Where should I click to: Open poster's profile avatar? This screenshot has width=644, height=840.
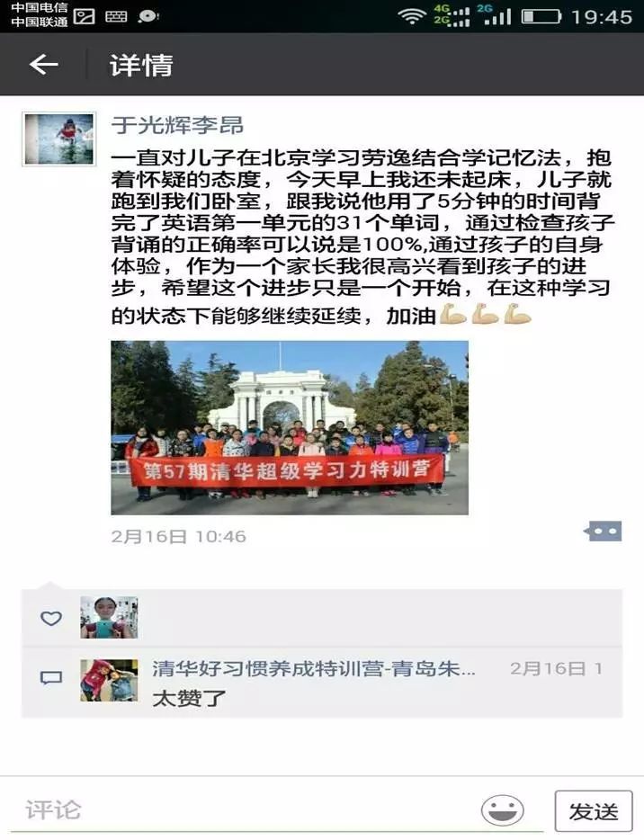(59, 139)
